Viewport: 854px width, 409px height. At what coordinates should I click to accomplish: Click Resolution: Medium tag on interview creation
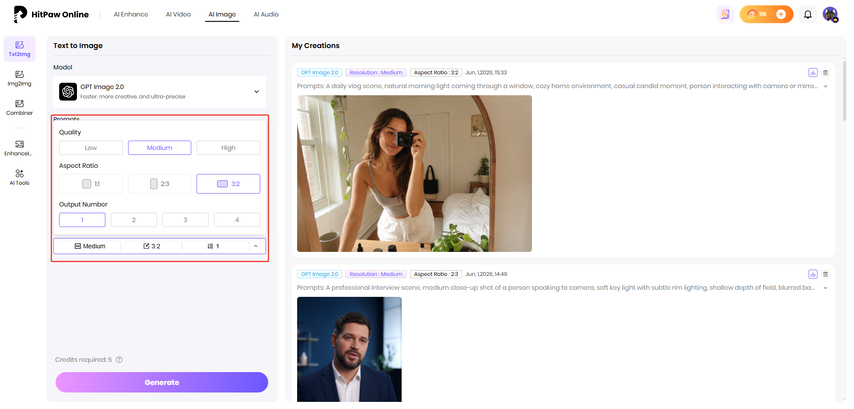click(x=376, y=274)
